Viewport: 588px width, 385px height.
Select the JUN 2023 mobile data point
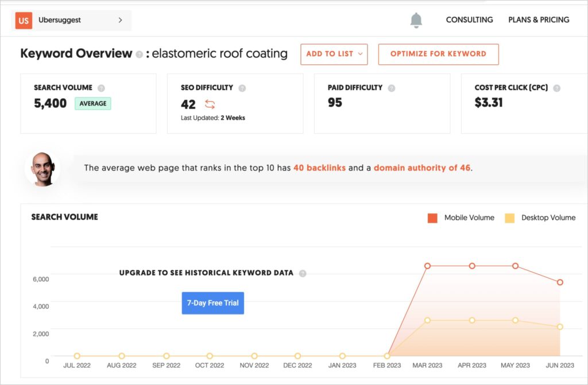(x=559, y=282)
